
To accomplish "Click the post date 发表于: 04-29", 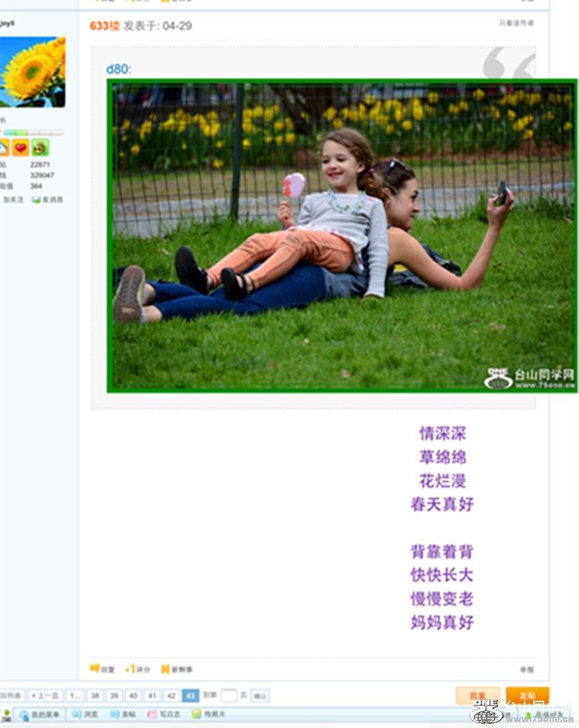I will tap(157, 26).
